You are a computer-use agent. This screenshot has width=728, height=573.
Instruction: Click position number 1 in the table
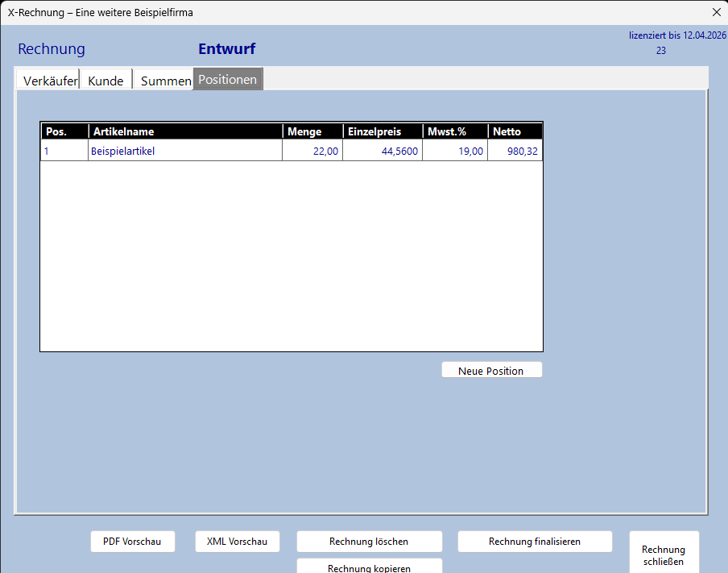point(64,151)
